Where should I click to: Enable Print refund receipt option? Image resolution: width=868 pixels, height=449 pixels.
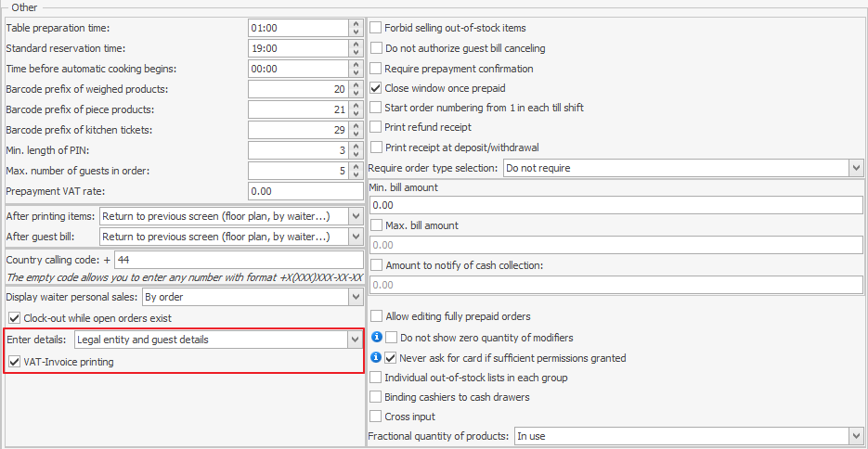pyautogui.click(x=376, y=127)
